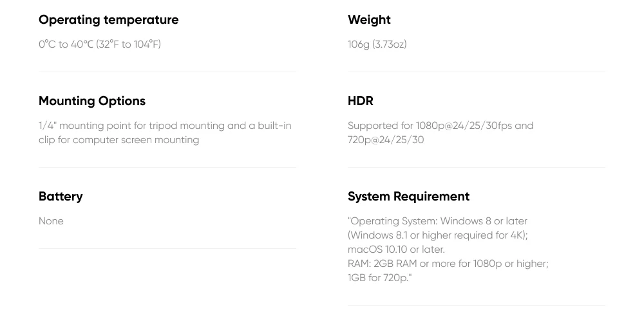Screen dimensions: 644x334
Task: Select the Battery value "None"
Action: click(51, 221)
